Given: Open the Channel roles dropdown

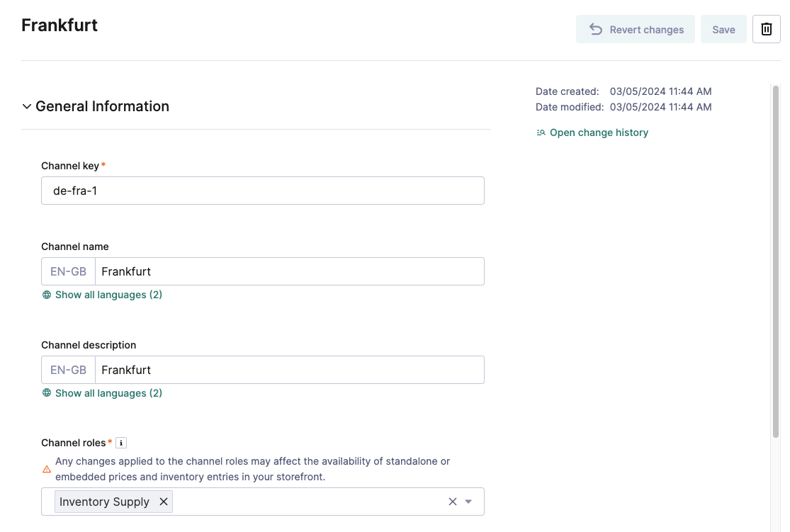Looking at the screenshot, I should [x=468, y=501].
